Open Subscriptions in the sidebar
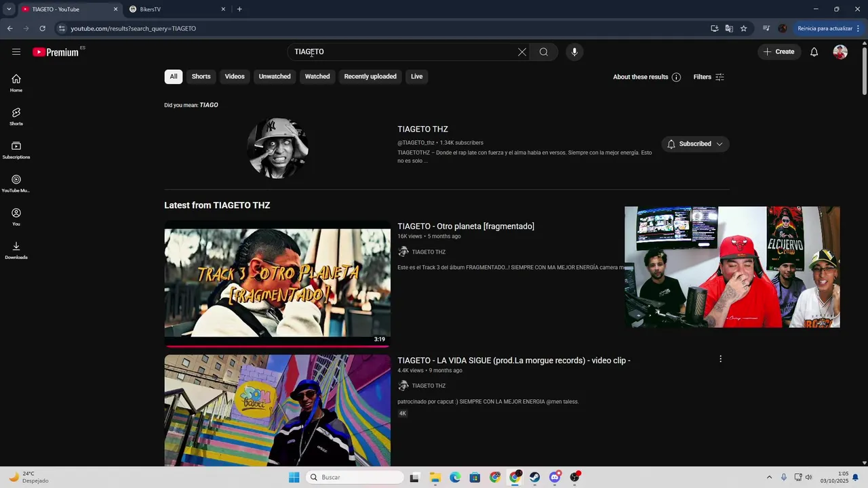This screenshot has height=488, width=868. pos(16,150)
